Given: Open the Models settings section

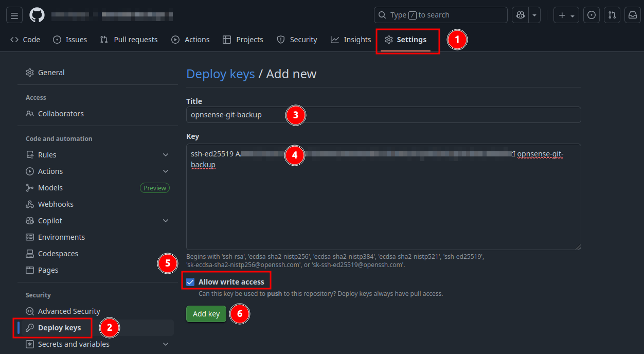Looking at the screenshot, I should [50, 187].
